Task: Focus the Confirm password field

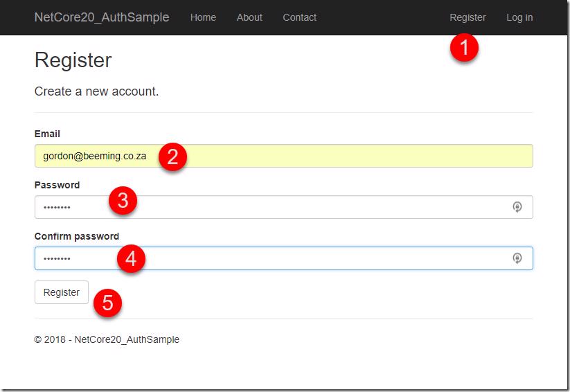Action: pos(284,258)
